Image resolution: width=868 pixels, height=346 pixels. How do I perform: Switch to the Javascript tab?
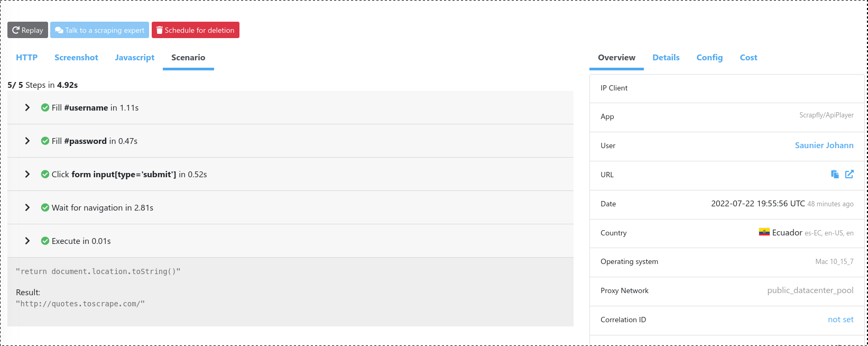pyautogui.click(x=134, y=57)
